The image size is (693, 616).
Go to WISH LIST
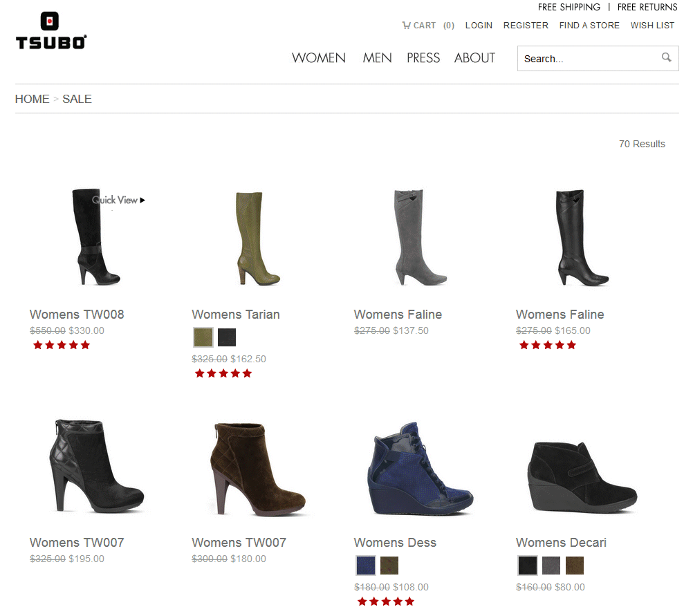[652, 26]
